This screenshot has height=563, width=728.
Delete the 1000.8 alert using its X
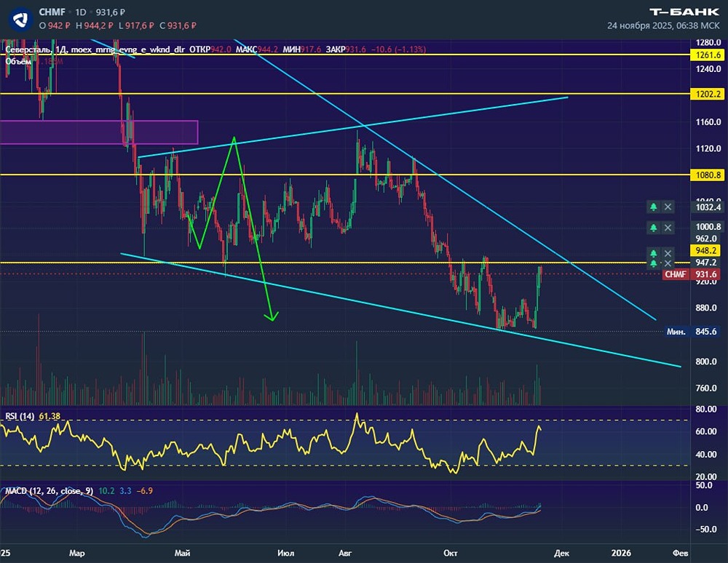pos(668,227)
